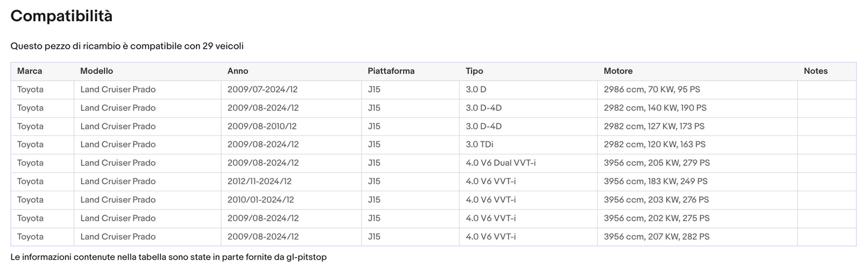This screenshot has width=868, height=267.
Task: Click the 207 KW, 282 PS engine cell
Action: 657,236
